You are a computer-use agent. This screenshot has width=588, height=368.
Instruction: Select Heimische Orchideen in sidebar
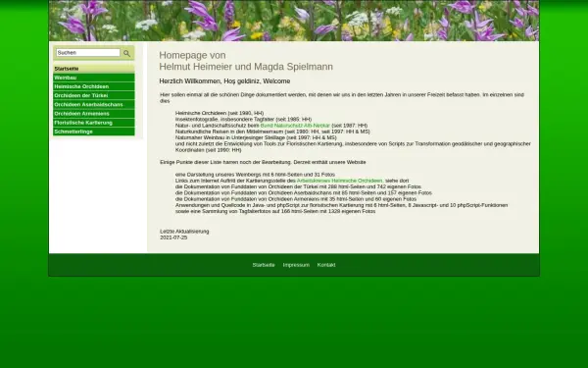coord(94,86)
